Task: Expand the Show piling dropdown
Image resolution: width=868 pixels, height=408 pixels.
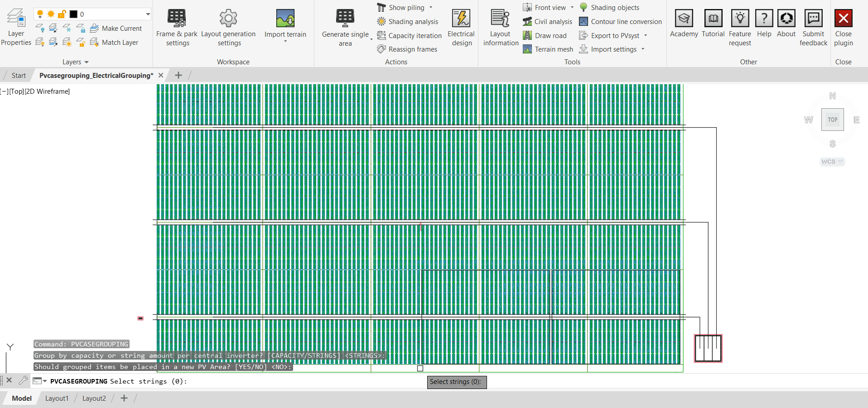Action: pos(431,7)
